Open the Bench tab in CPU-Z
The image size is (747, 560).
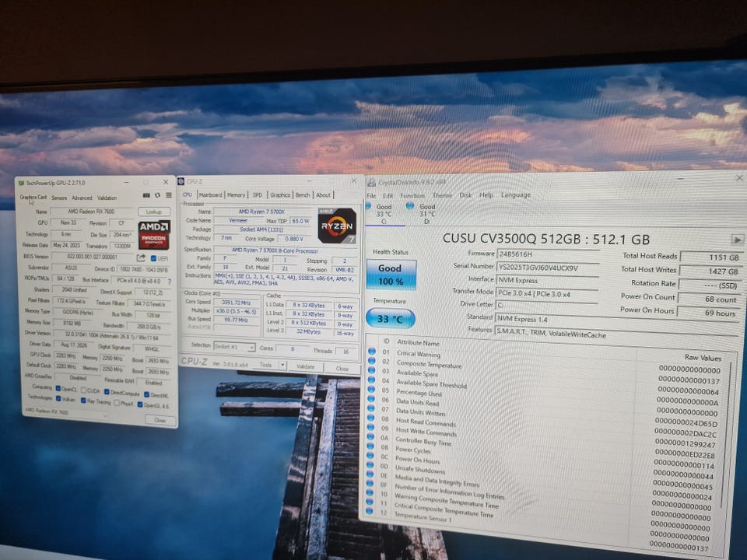[303, 194]
